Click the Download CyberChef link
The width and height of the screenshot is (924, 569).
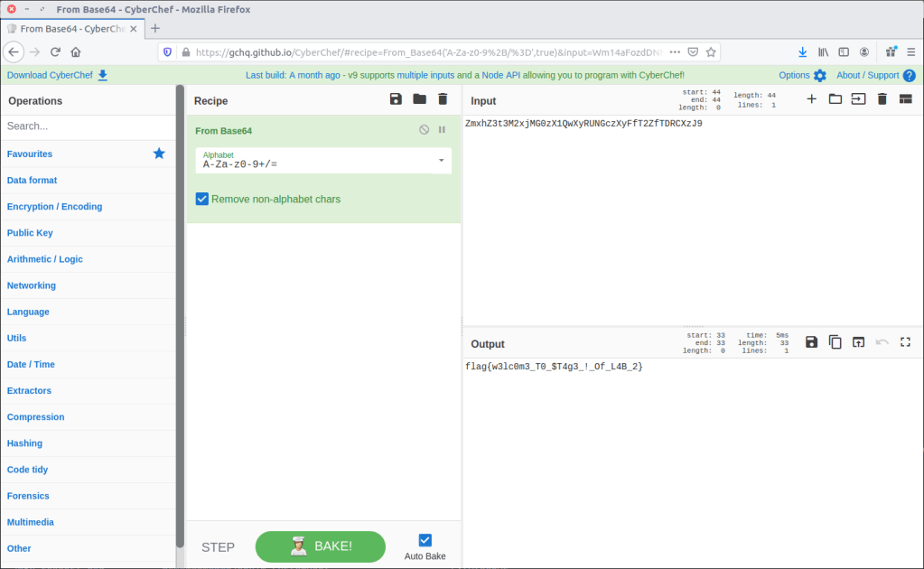57,75
